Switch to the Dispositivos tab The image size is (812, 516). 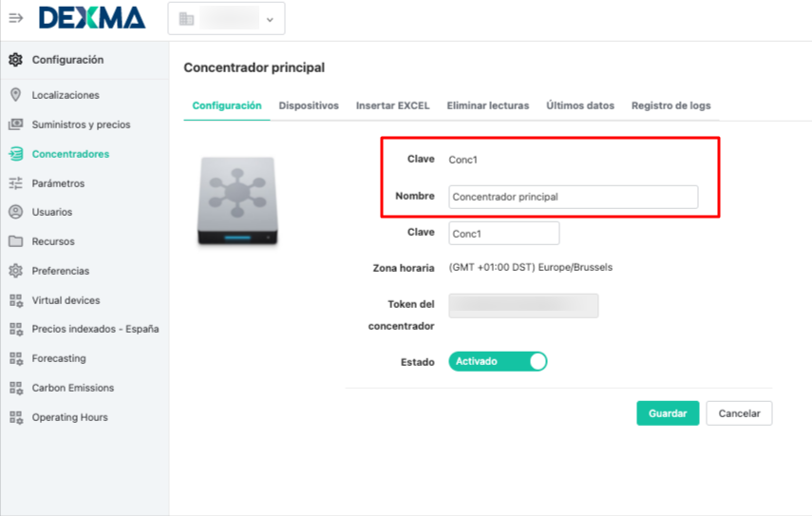pyautogui.click(x=309, y=105)
